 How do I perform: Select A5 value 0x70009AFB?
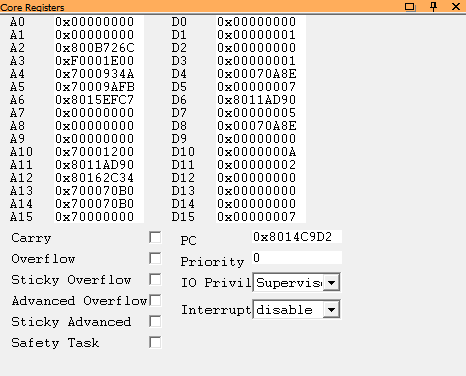(99, 87)
